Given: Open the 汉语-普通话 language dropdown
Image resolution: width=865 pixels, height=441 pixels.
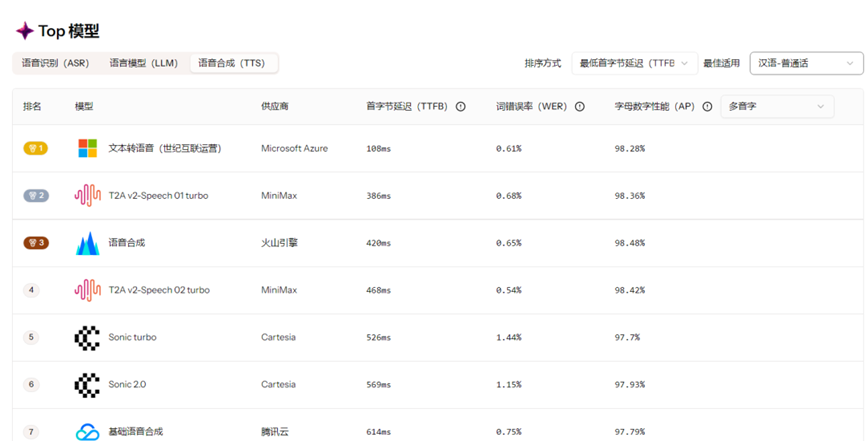Looking at the screenshot, I should (x=808, y=63).
